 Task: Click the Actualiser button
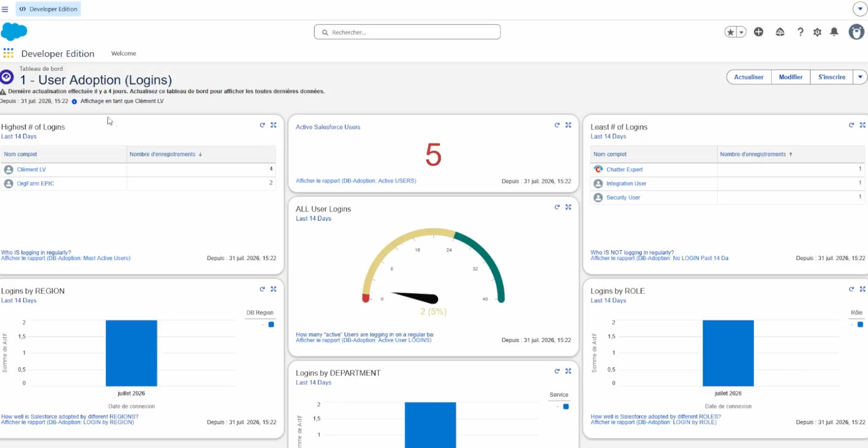(x=749, y=77)
